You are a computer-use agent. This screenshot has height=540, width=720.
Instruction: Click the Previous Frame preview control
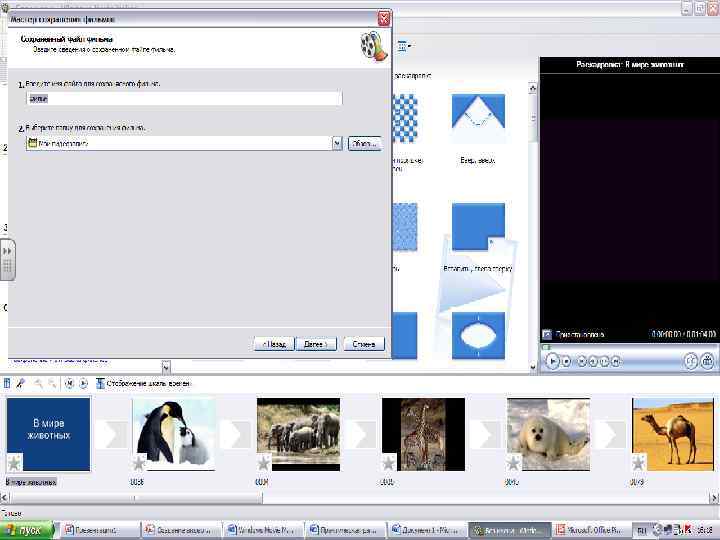[x=593, y=362]
